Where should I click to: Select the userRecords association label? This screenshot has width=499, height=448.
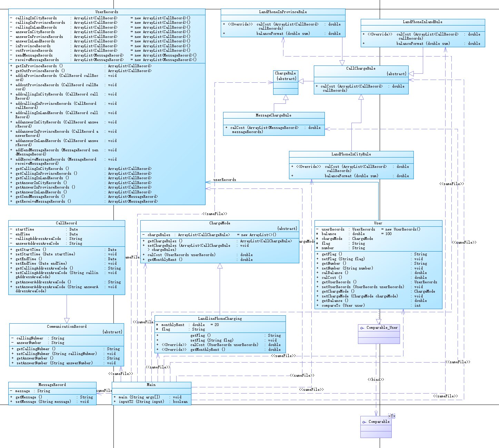point(225,180)
